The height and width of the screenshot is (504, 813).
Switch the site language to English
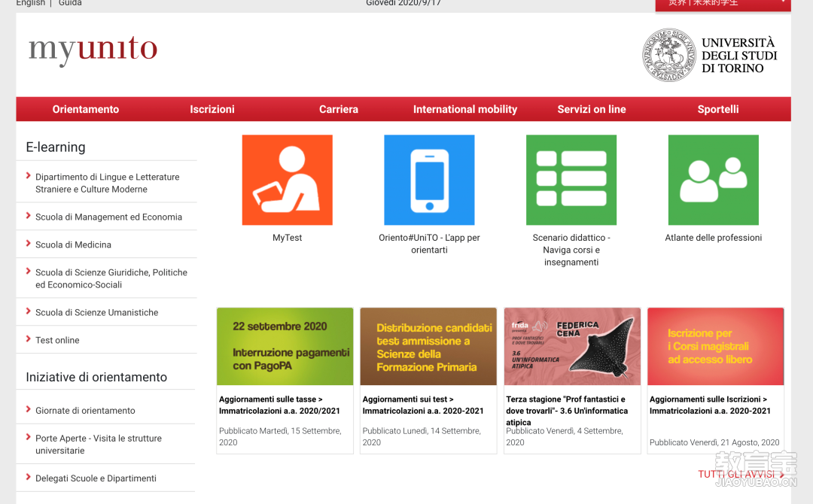point(31,3)
